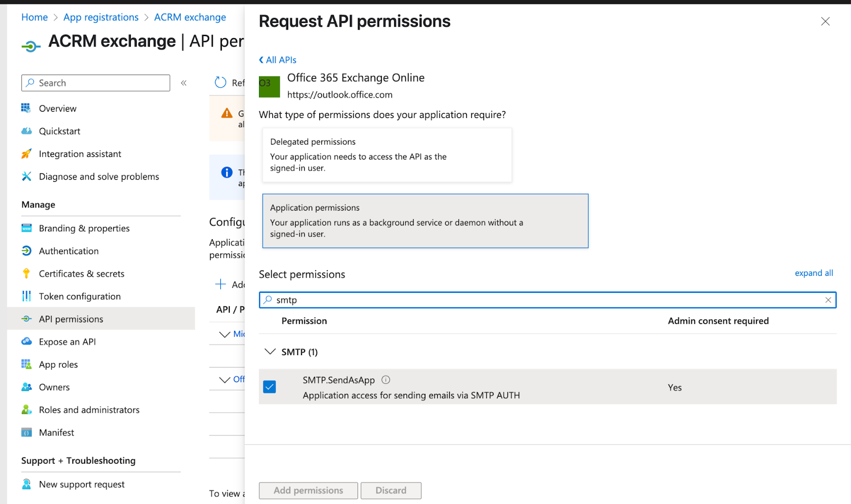Click the Refresh circular arrow icon
Image resolution: width=851 pixels, height=504 pixels.
pyautogui.click(x=220, y=82)
